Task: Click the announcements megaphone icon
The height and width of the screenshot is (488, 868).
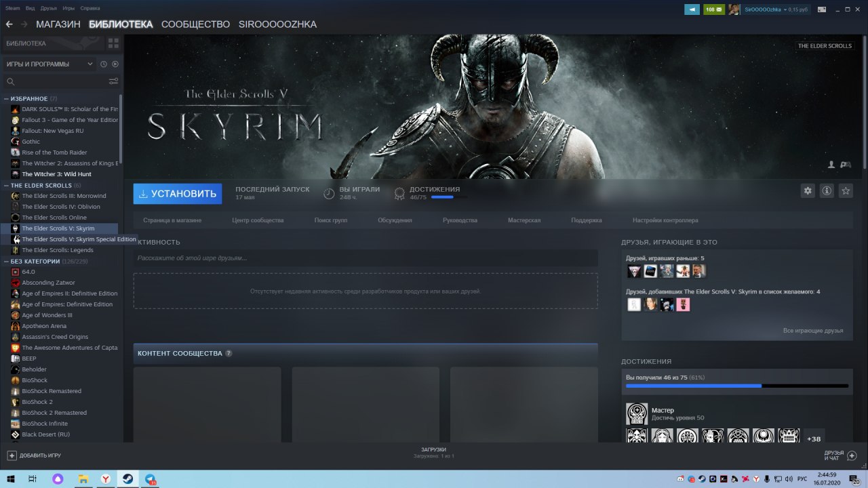Action: (692, 9)
